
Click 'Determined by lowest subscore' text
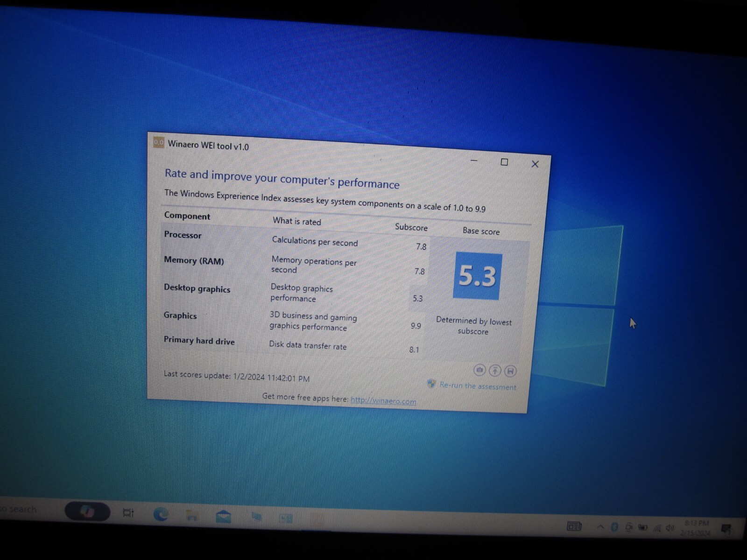tap(473, 326)
